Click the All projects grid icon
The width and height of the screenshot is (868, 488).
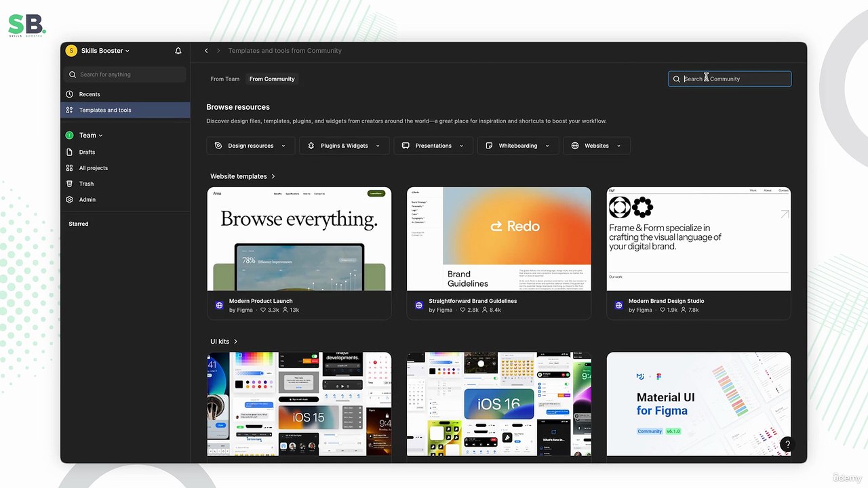pos(69,168)
